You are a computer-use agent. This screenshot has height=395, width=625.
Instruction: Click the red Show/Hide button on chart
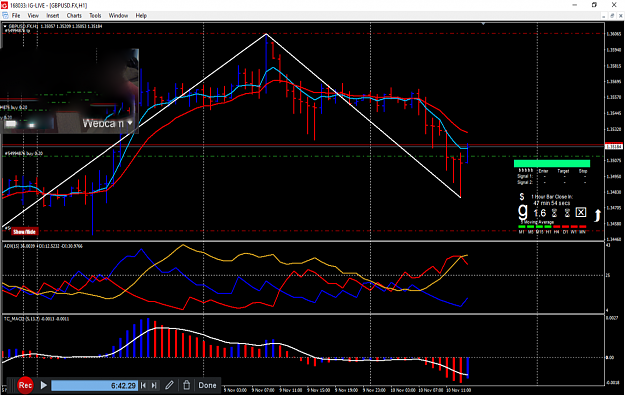coord(24,232)
